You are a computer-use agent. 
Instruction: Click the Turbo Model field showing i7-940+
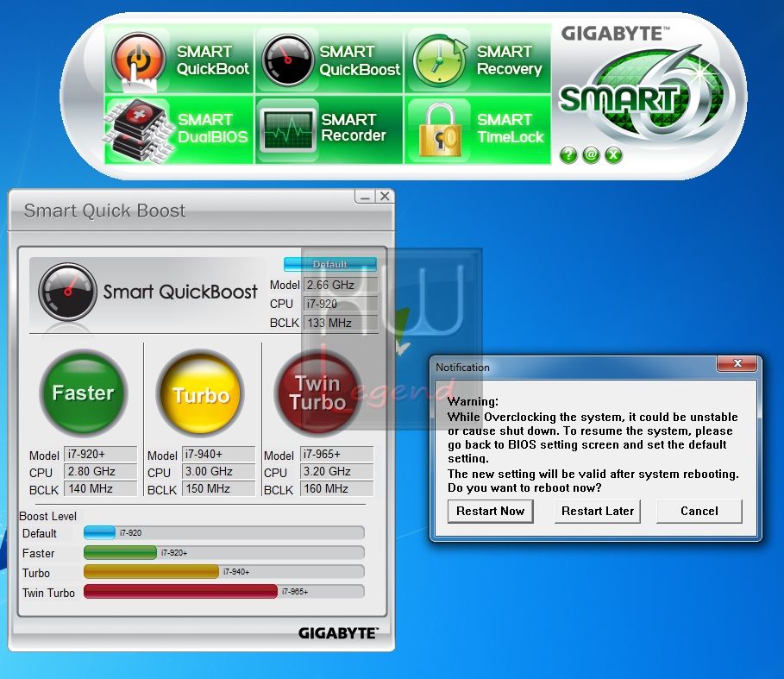coord(218,454)
